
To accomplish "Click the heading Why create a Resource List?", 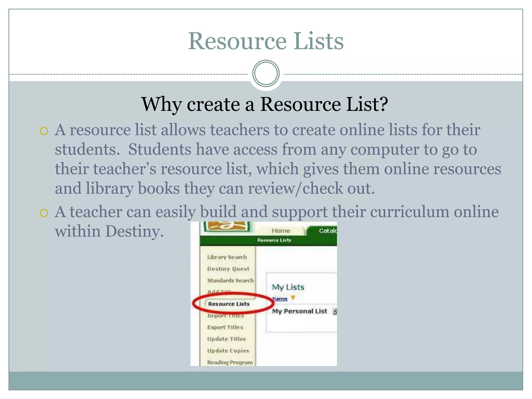I will click(x=264, y=104).
